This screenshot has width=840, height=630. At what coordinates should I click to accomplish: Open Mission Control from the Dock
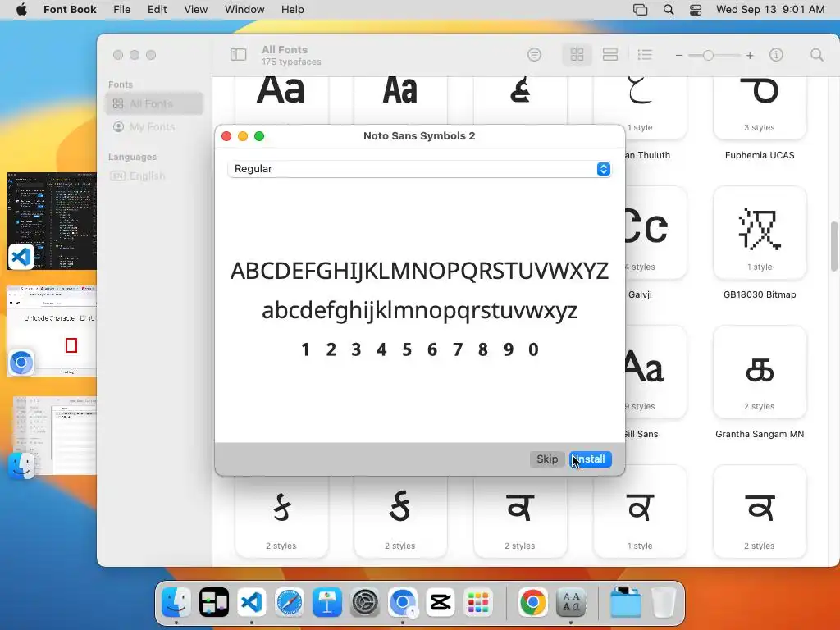[214, 602]
